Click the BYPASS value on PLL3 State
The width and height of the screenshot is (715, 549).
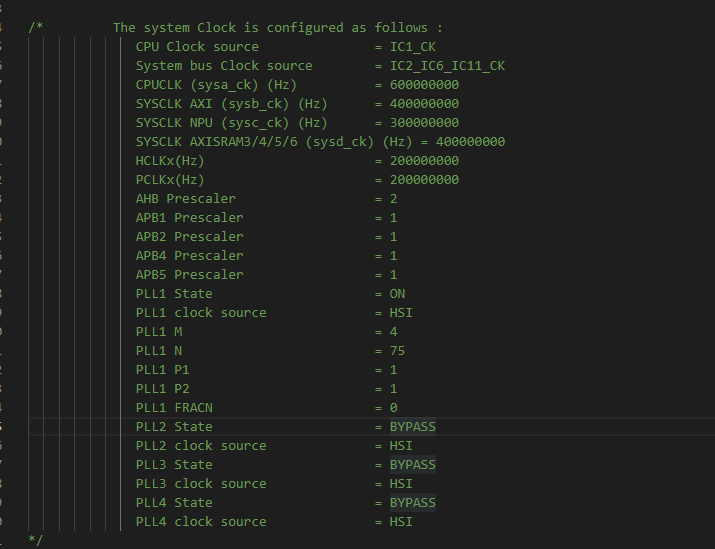pos(413,465)
